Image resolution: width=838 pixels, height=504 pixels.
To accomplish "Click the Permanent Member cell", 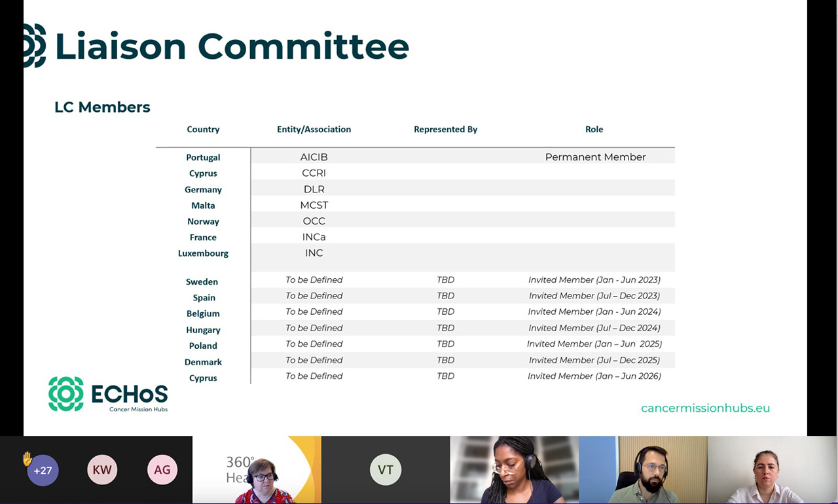I will pyautogui.click(x=595, y=157).
